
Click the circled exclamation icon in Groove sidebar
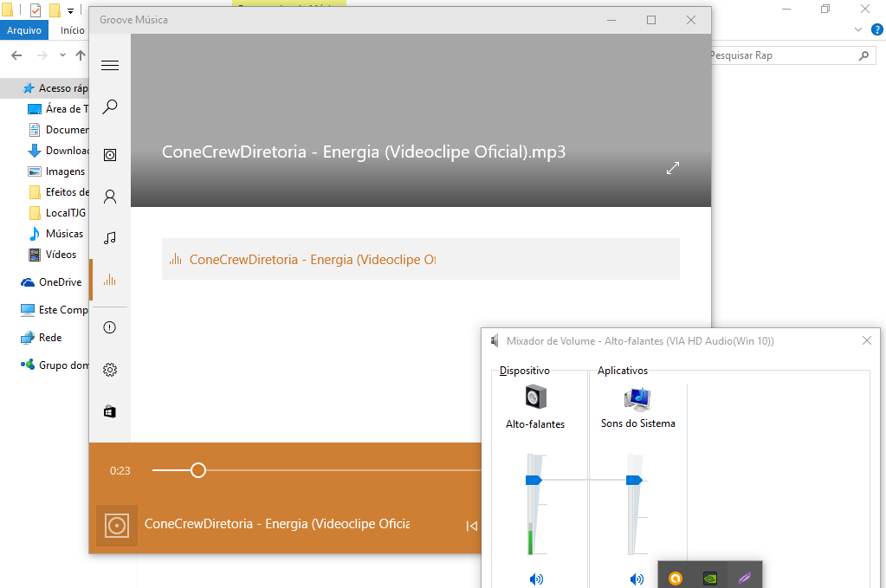click(110, 327)
